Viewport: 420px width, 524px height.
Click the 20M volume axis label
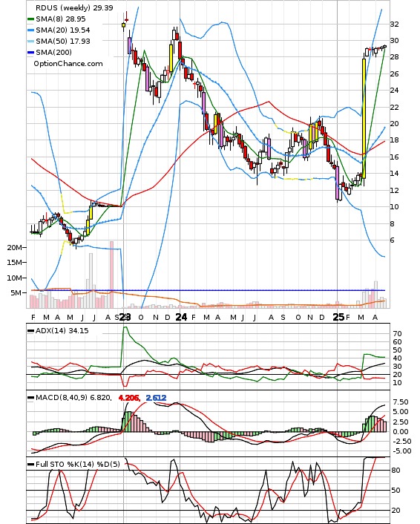[14, 248]
